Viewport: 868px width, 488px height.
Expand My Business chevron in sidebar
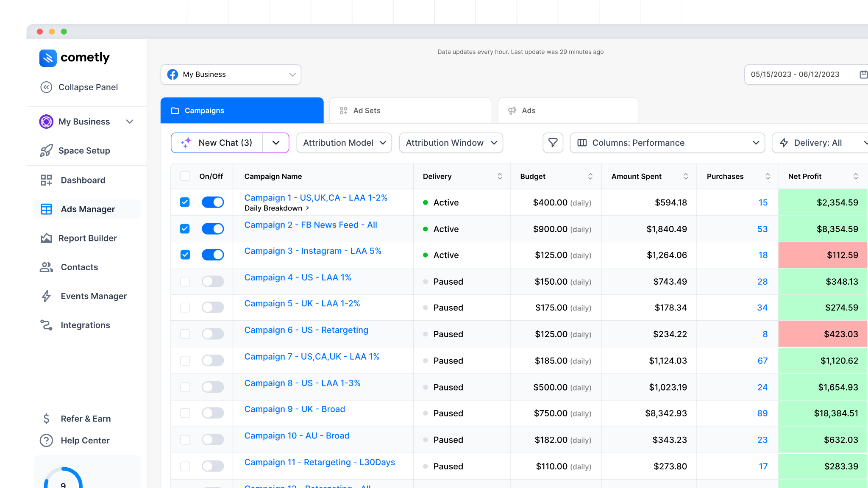click(130, 122)
